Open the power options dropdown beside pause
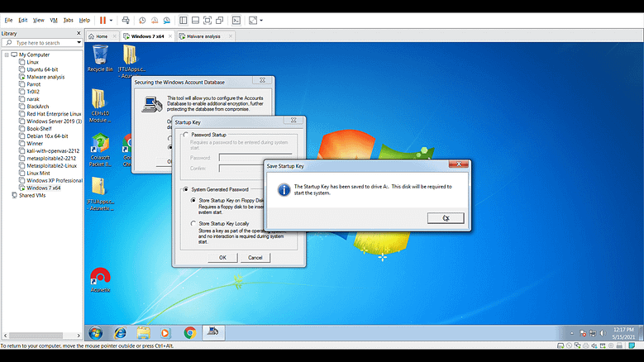The width and height of the screenshot is (644, 362). click(111, 20)
